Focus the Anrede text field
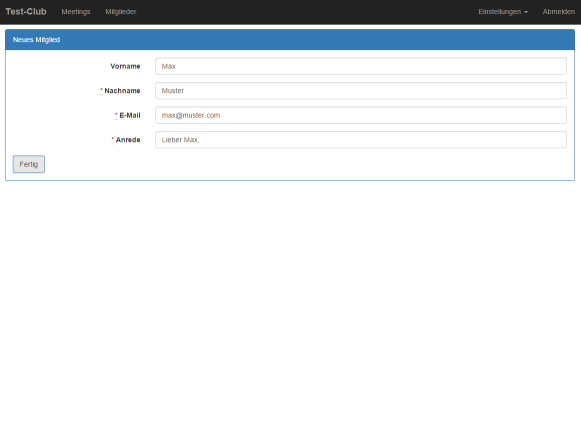This screenshot has width=581, height=440. point(361,140)
